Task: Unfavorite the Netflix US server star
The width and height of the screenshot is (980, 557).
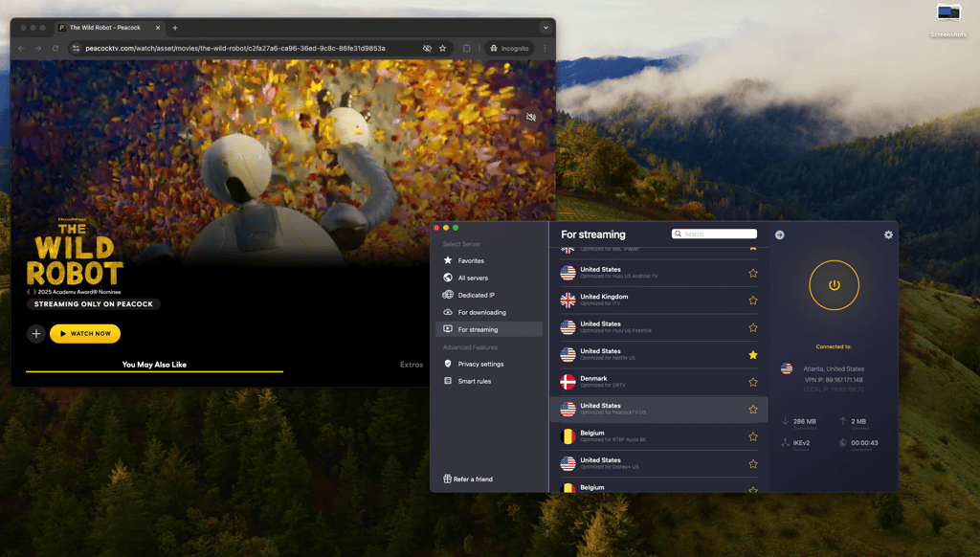Action: 753,355
